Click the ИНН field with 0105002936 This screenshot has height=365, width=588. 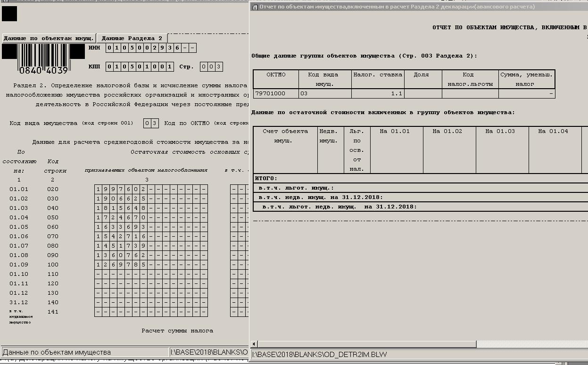(151, 48)
